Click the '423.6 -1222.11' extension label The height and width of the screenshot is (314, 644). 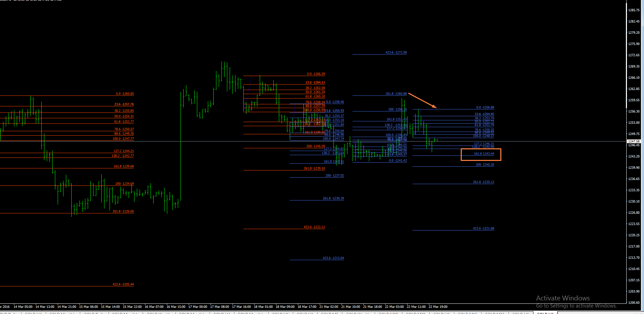pos(314,227)
